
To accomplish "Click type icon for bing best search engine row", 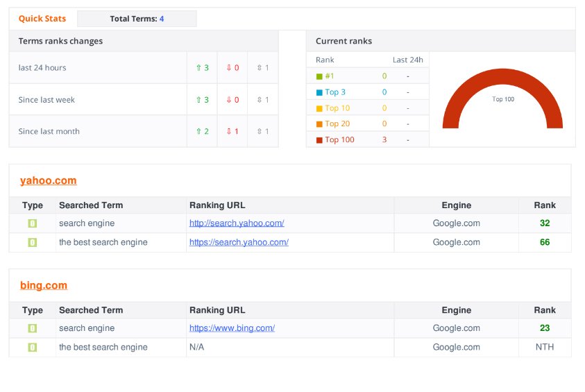I will coord(33,347).
